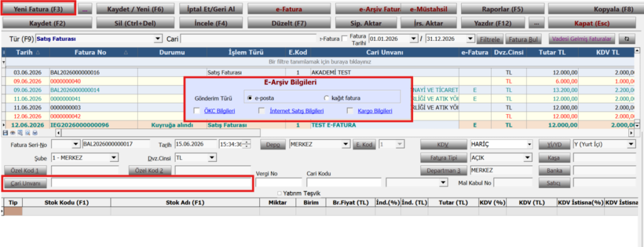644x247 pixels.
Task: Open the Tür (F9) Satış Faturası dropdown
Action: point(158,39)
